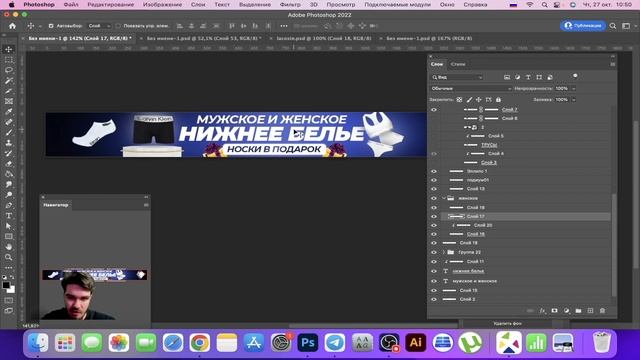640x360 pixels.
Task: Filter layers by text type icon
Action: click(x=528, y=77)
